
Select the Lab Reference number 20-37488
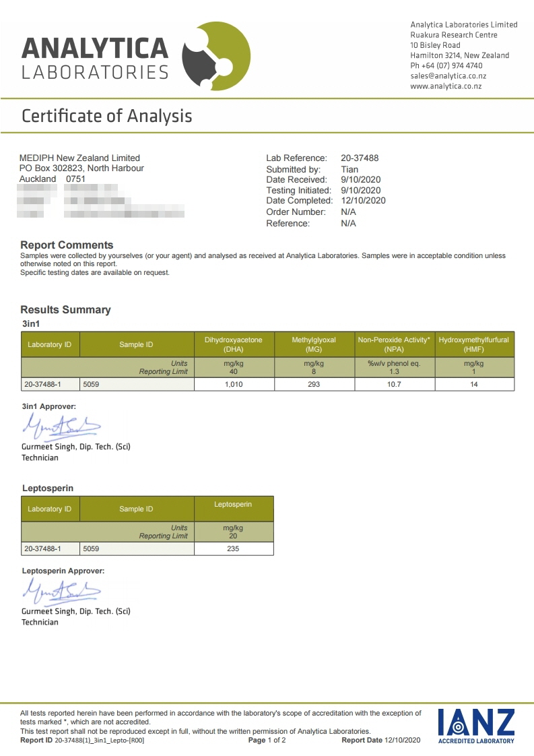360,158
